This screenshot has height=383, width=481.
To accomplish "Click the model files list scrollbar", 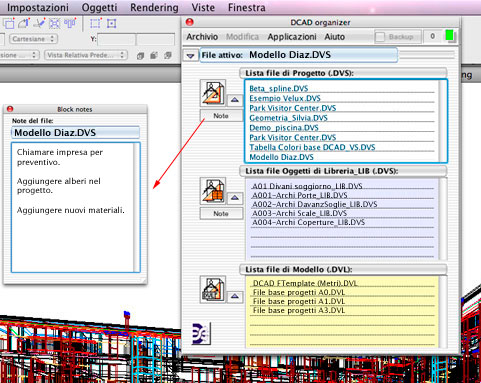I will [x=443, y=312].
